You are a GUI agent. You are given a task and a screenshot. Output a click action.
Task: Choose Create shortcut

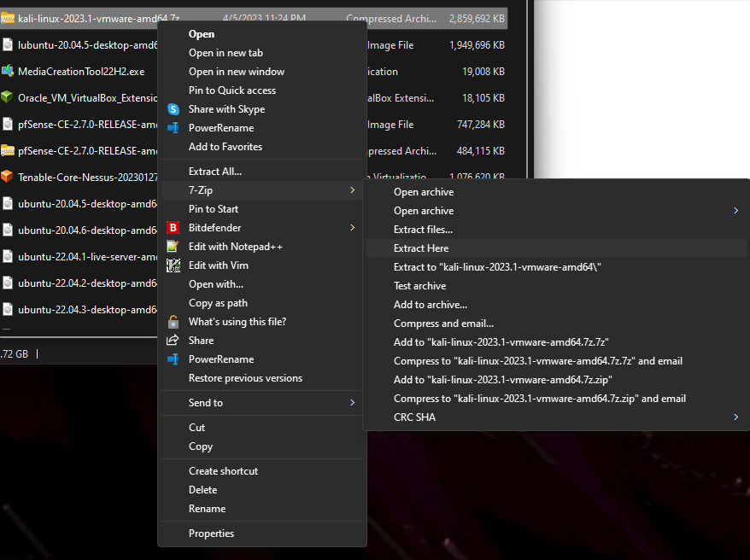click(223, 471)
